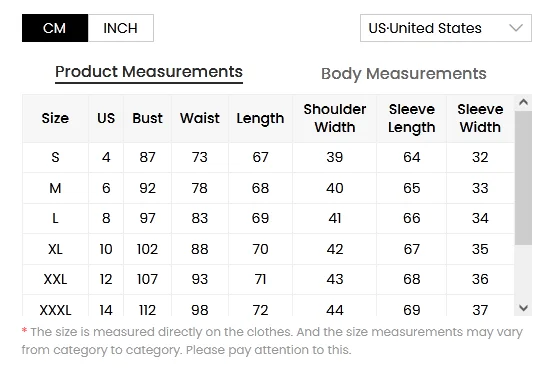Viewport: 545px width, 371px height.
Task: Open the Body Measurements tab
Action: point(404,74)
